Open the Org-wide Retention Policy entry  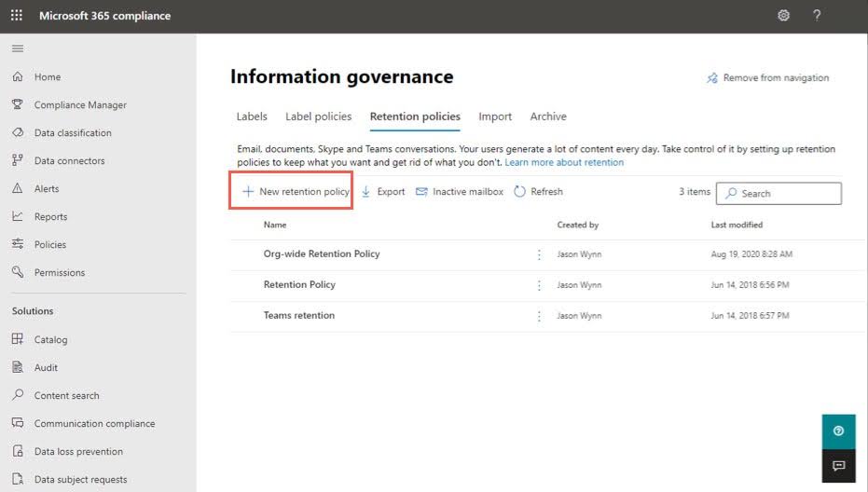pos(322,254)
